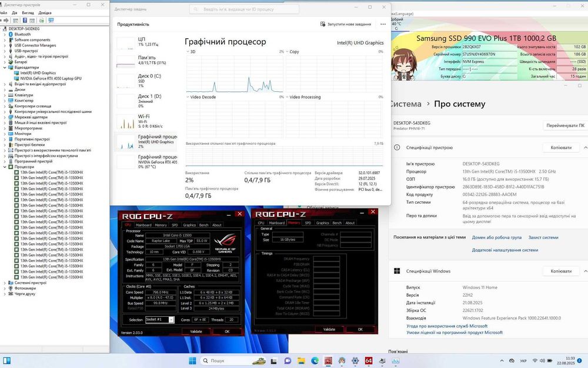Open Файл menu in Device Manager

click(3, 13)
